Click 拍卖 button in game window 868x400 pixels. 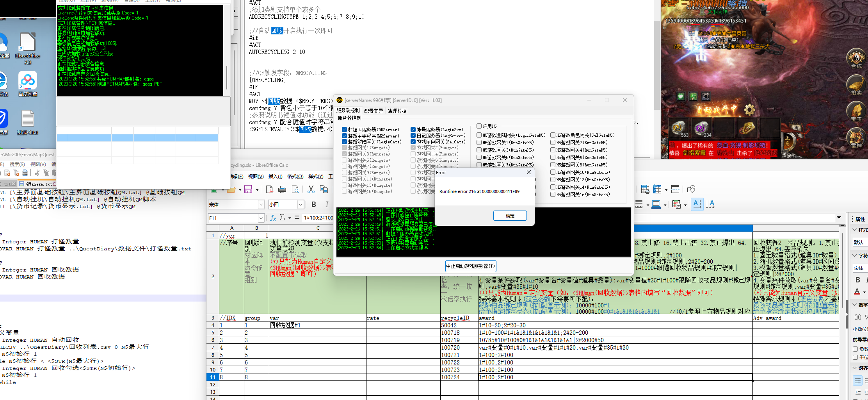click(x=856, y=85)
